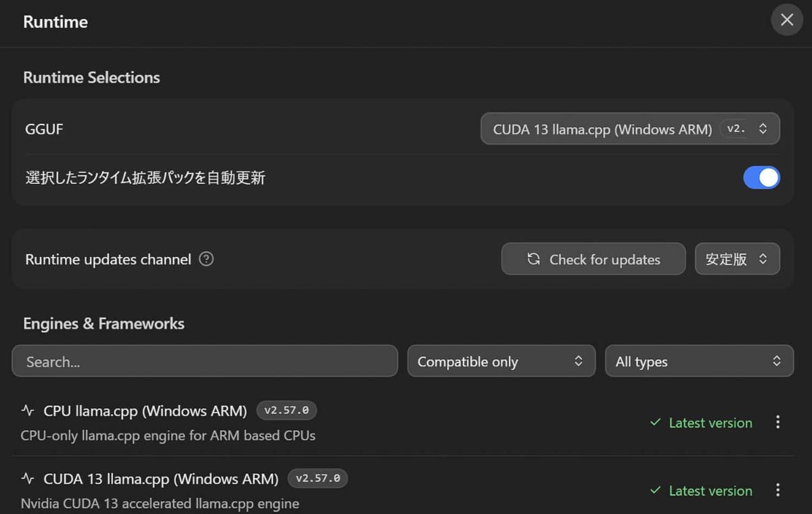Click the Runtime Selections heading
812x514 pixels.
pyautogui.click(x=91, y=77)
